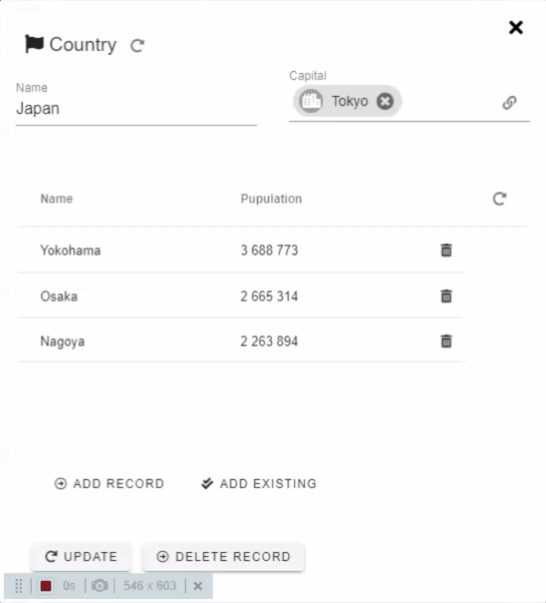Close the recorder toolbar
This screenshot has height=603, width=546.
tap(198, 586)
